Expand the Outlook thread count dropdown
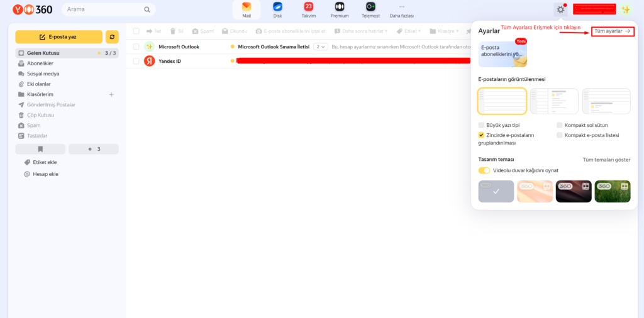The height and width of the screenshot is (318, 644). (321, 47)
